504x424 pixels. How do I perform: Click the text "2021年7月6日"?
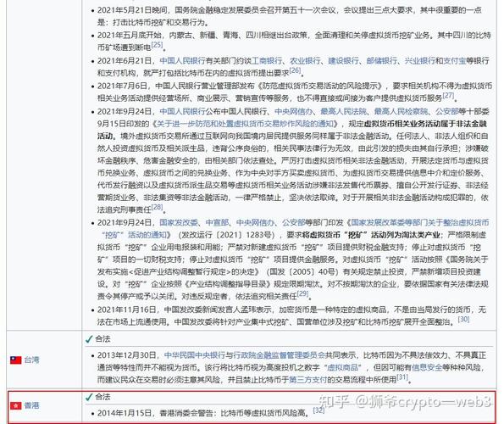pos(122,86)
